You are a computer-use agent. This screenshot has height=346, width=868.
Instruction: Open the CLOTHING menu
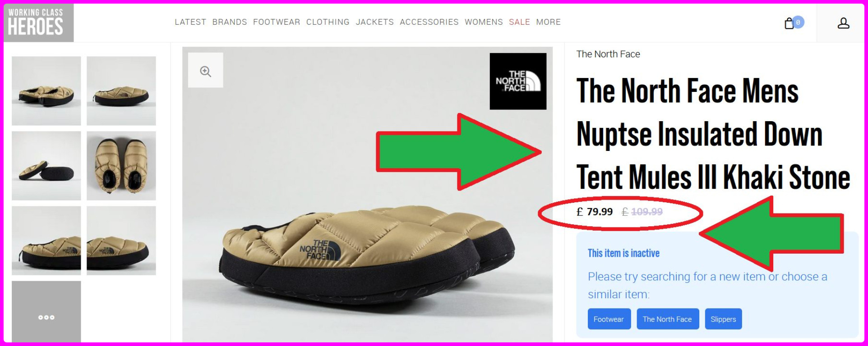tap(328, 22)
